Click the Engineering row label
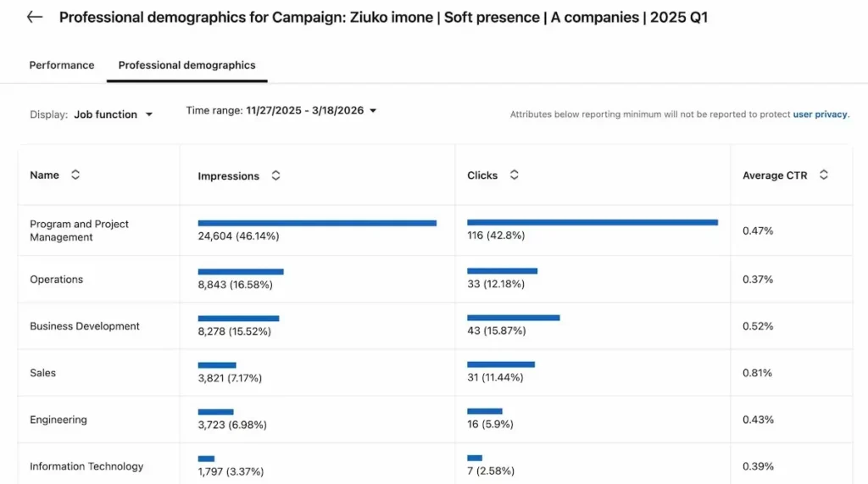 (x=58, y=420)
